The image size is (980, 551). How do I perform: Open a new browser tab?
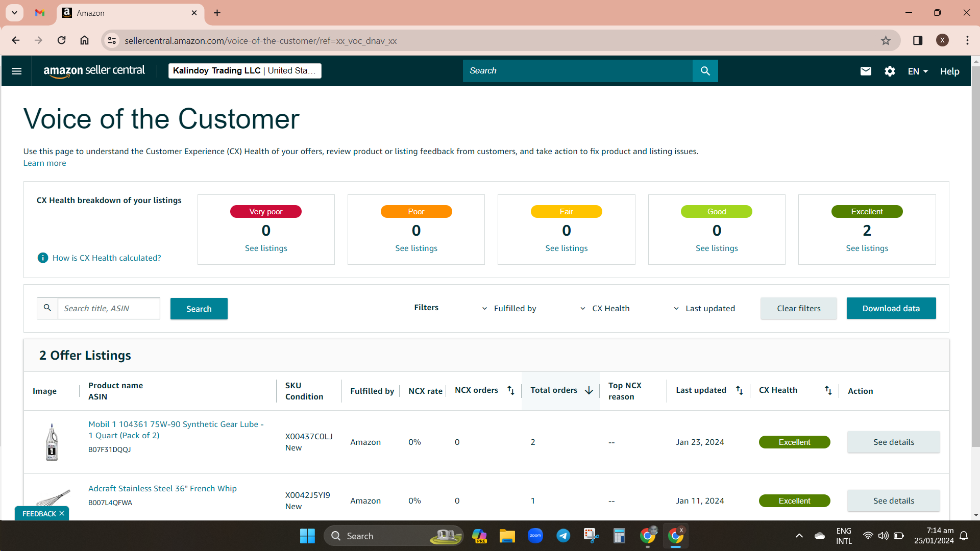click(217, 13)
